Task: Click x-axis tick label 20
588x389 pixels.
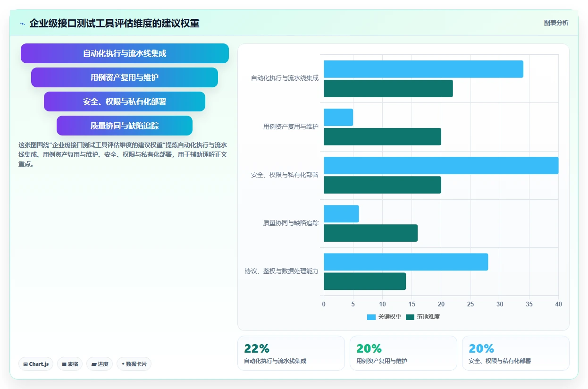Action: [x=441, y=304]
